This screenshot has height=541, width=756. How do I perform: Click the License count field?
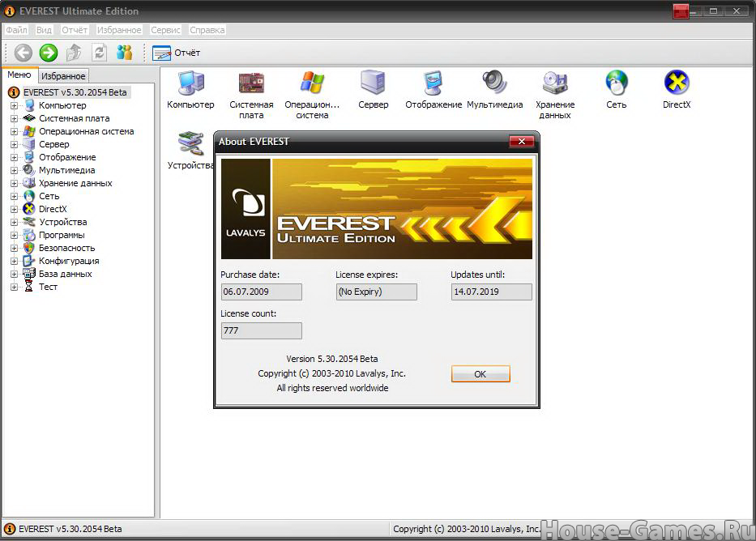click(262, 330)
